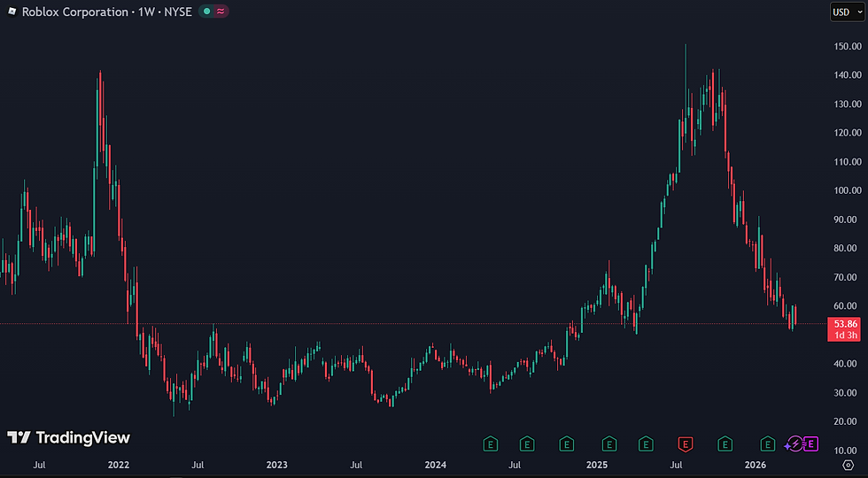Click the purple upcoming earnings E marker
The width and height of the screenshot is (868, 478).
(811, 443)
